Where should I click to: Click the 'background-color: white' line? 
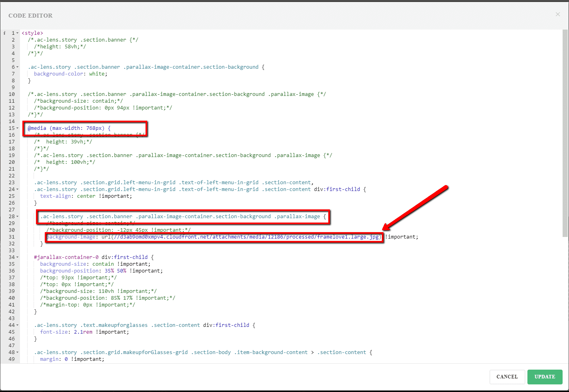tap(70, 74)
